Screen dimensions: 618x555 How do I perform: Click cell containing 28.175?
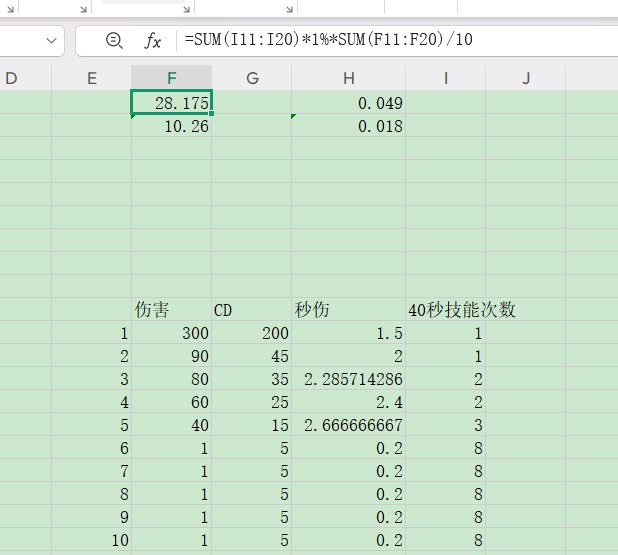click(x=171, y=103)
